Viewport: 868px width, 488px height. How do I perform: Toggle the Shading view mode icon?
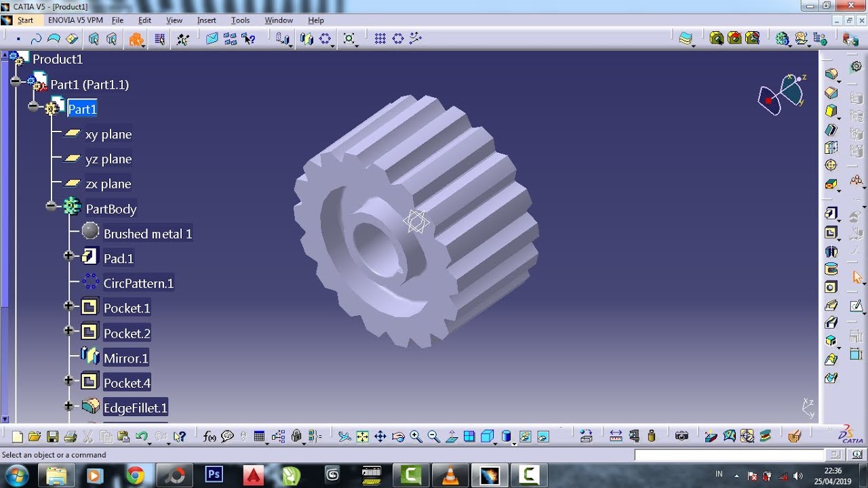(x=506, y=436)
